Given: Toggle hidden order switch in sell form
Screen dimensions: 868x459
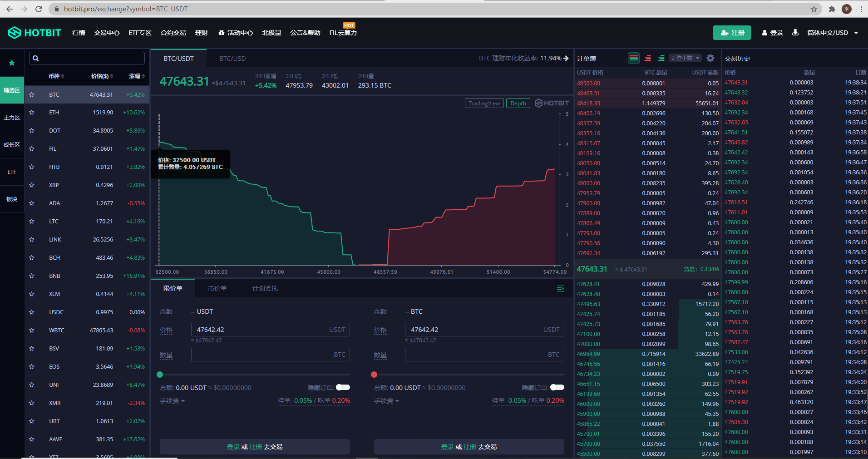Looking at the screenshot, I should (x=557, y=387).
